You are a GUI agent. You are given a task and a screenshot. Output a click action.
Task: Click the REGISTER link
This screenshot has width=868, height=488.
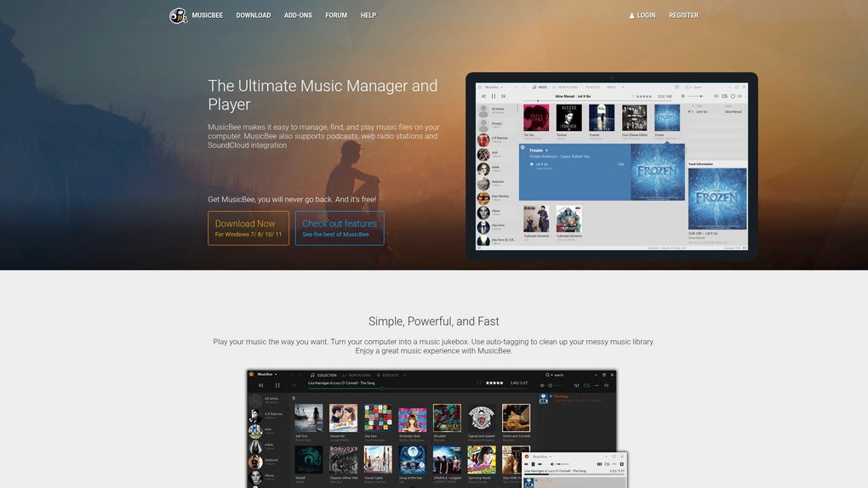tap(683, 15)
